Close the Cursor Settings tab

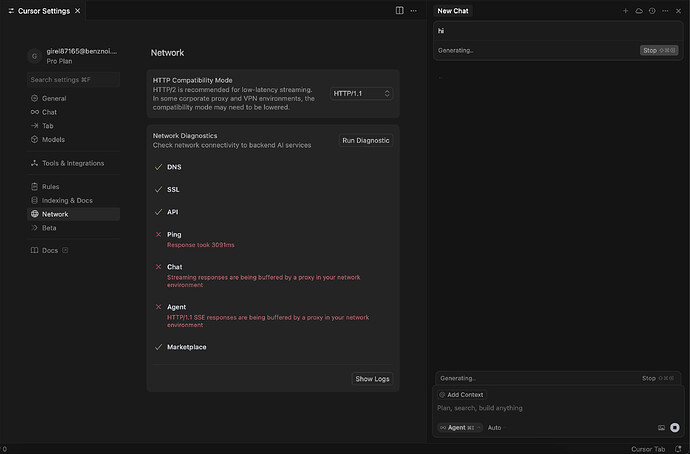(77, 11)
